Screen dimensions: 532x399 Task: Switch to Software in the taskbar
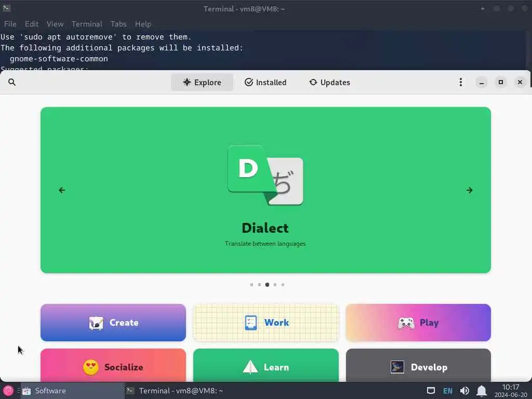click(73, 391)
